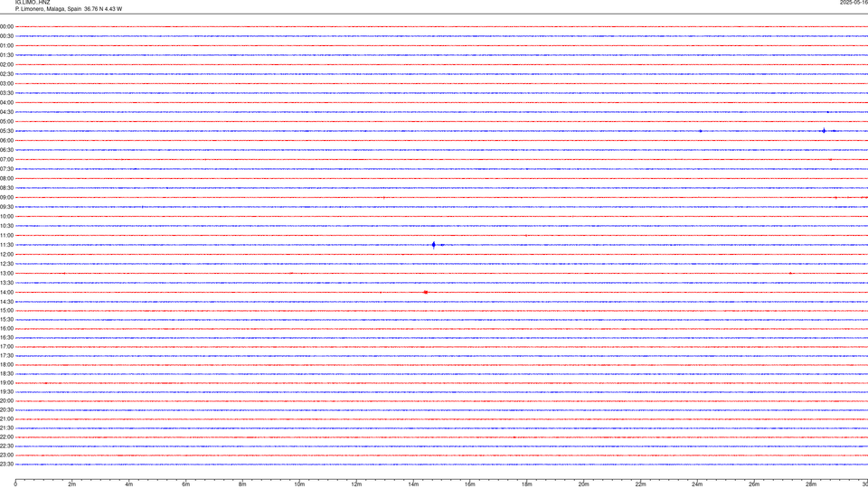Click the 12:00 time label
The image size is (868, 488).
click(x=6, y=255)
